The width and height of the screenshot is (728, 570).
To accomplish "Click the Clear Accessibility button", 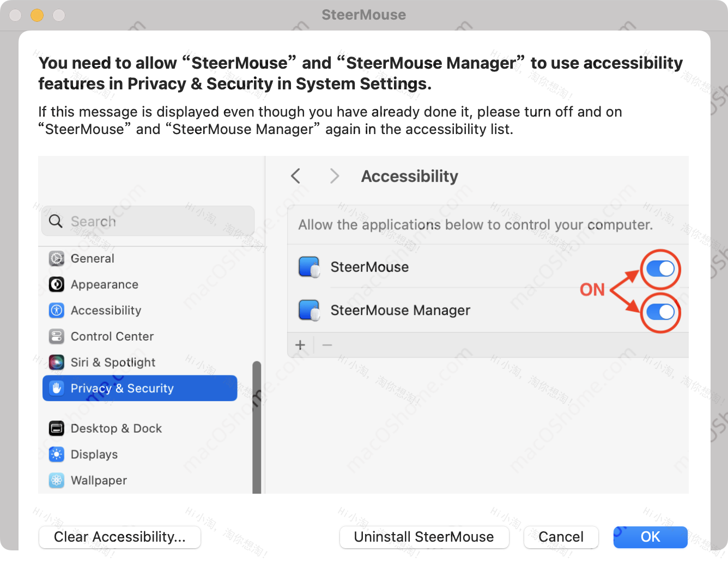I will click(x=119, y=537).
